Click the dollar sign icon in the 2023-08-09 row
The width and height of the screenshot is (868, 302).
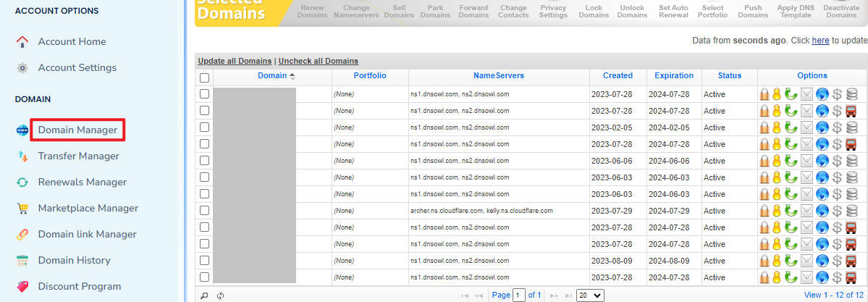tap(837, 261)
